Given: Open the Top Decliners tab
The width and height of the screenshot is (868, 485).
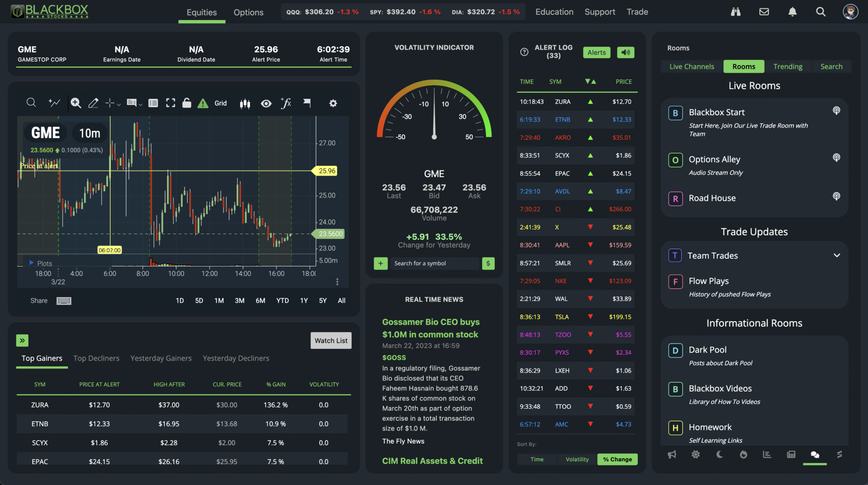Looking at the screenshot, I should [96, 358].
